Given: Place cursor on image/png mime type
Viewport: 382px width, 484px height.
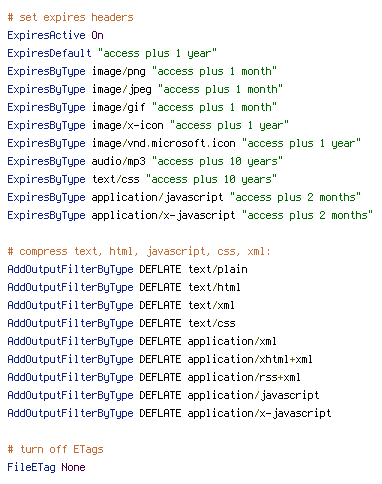Looking at the screenshot, I should point(119,72).
